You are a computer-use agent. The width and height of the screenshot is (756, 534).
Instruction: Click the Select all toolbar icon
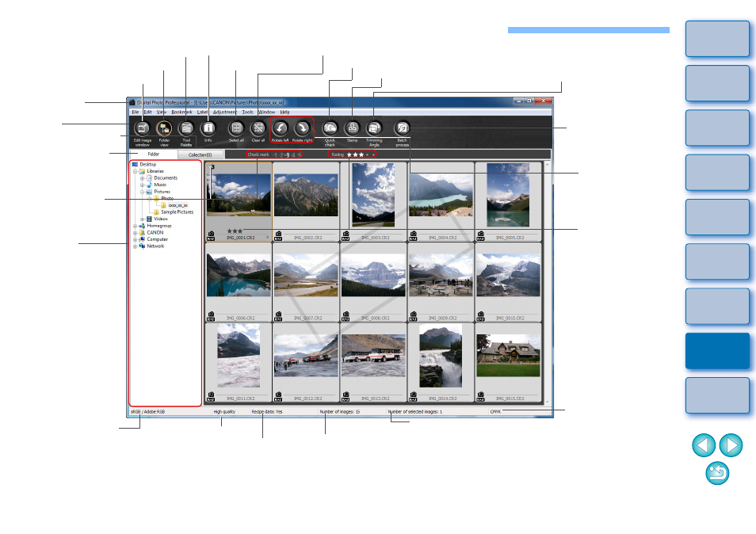(236, 128)
